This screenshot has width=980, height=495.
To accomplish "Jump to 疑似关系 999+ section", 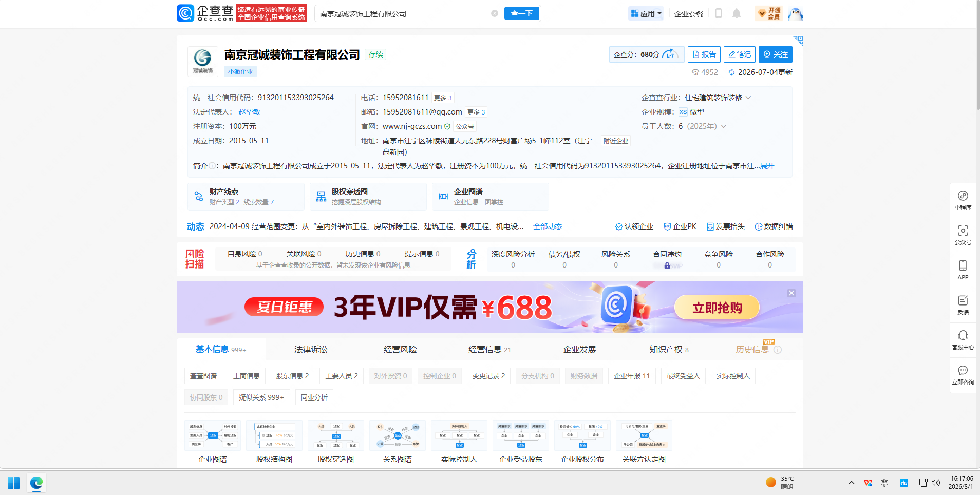I will point(261,397).
